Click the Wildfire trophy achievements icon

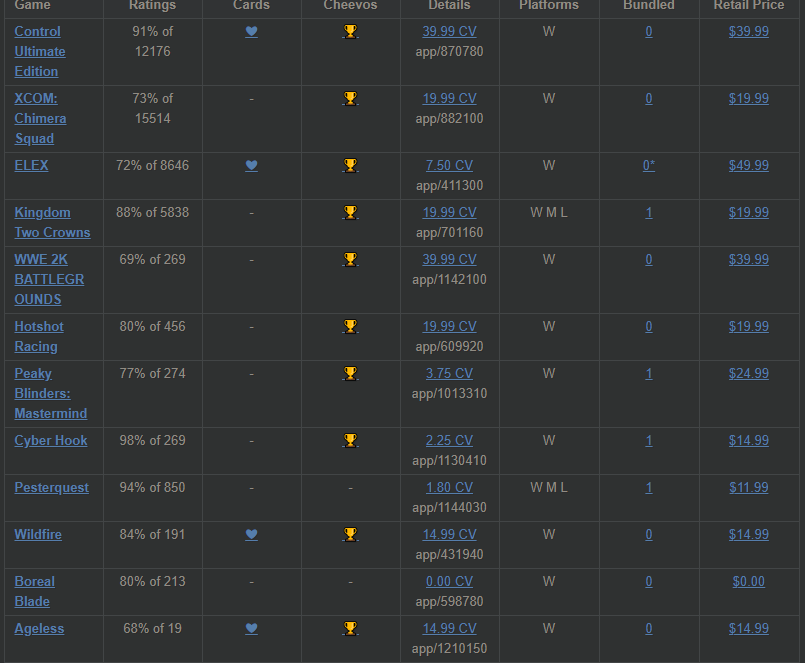coord(350,534)
